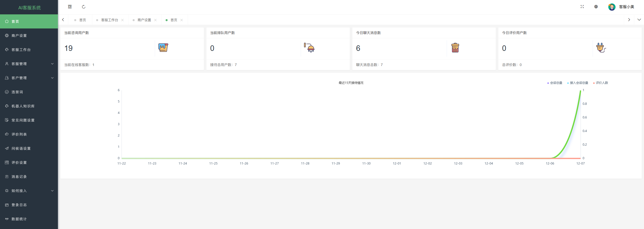Expand the 如何接入 chevron
Screen dimensions: 644x229
52,191
